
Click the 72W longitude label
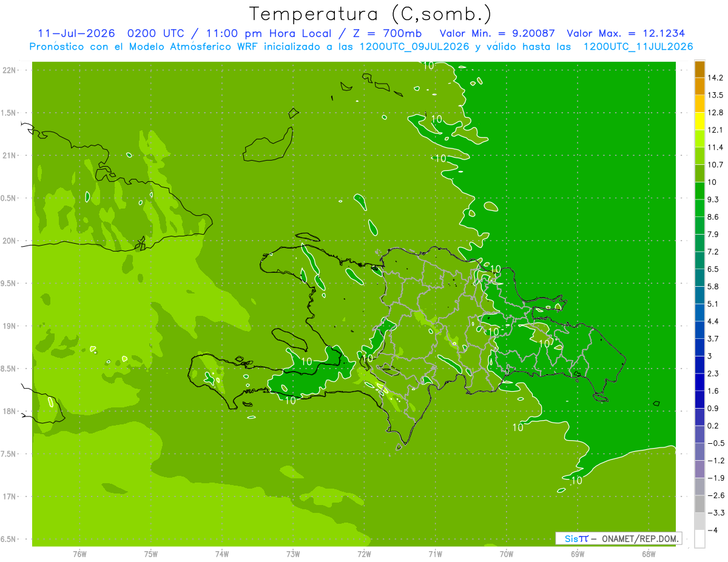[364, 554]
